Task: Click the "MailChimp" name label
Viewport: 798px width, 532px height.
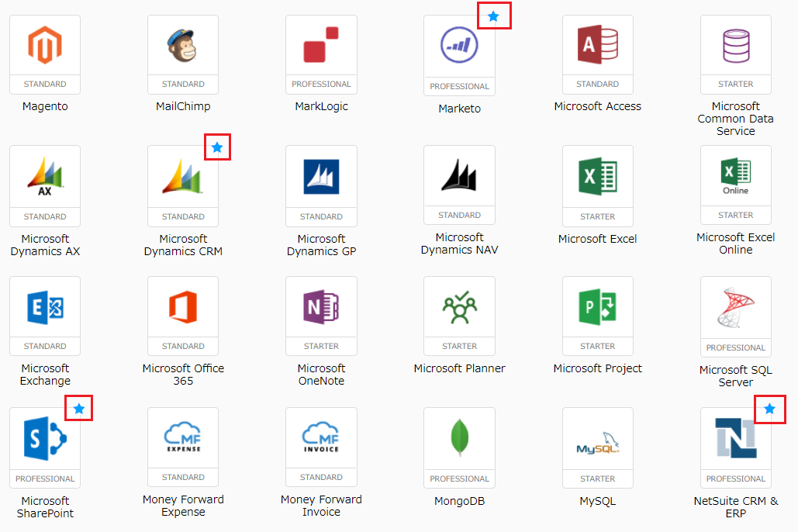Action: [x=183, y=106]
